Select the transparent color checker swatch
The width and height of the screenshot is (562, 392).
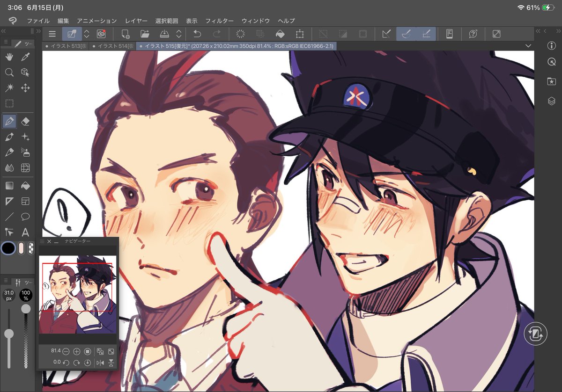tap(31, 248)
